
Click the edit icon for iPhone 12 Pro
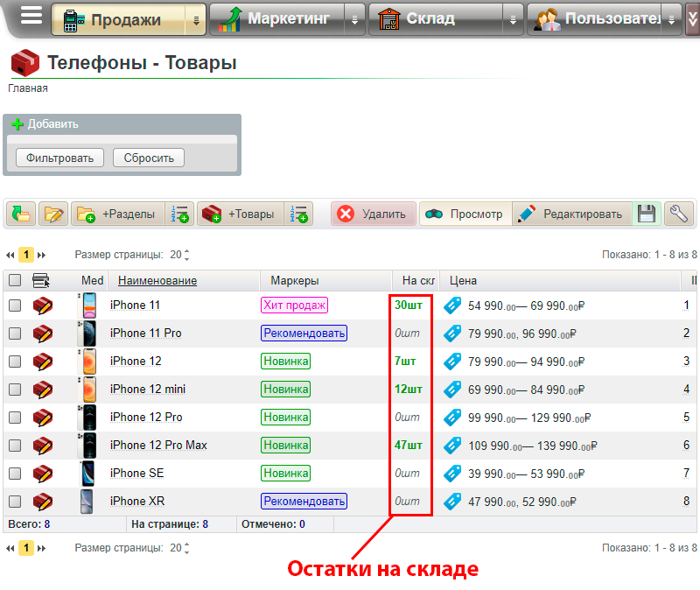[43, 418]
